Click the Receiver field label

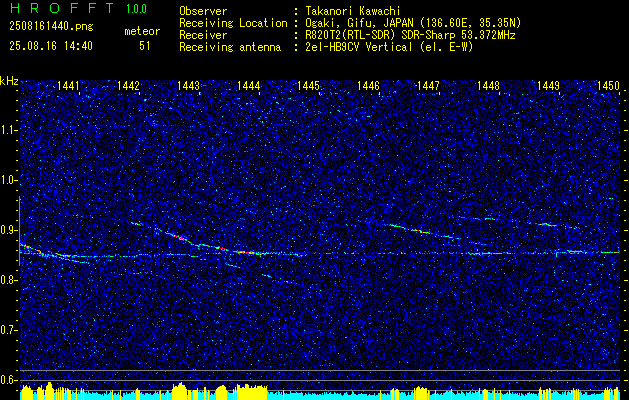[x=203, y=35]
